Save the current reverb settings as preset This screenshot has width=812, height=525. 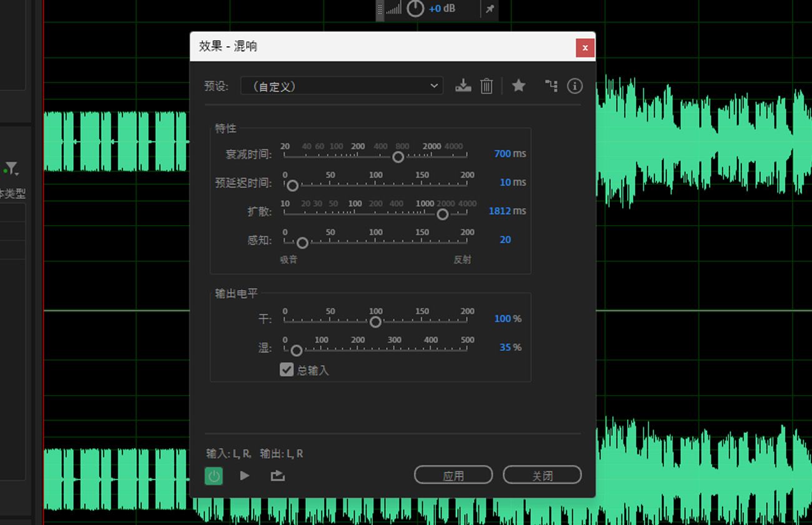[x=463, y=86]
